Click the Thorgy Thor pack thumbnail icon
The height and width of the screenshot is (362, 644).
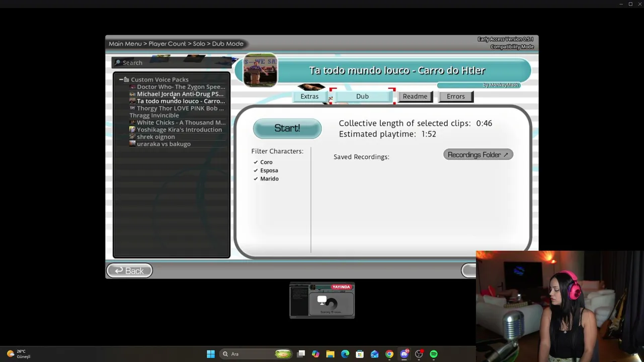click(132, 108)
